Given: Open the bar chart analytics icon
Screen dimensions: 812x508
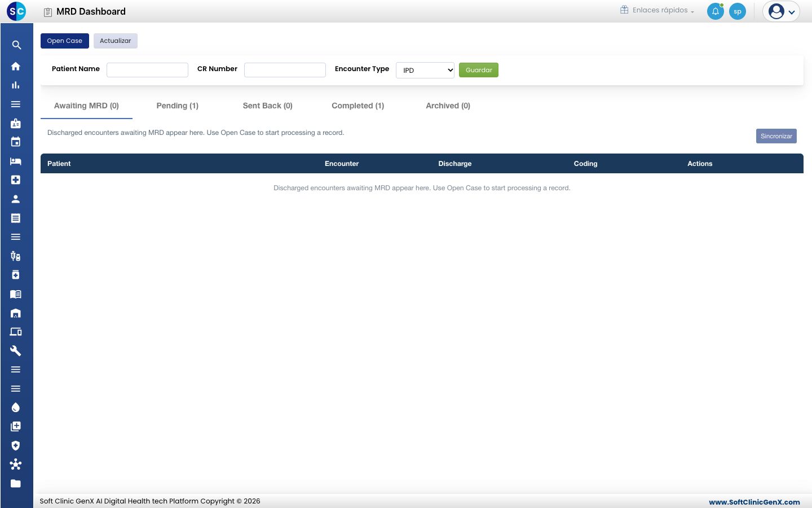Looking at the screenshot, I should (16, 85).
